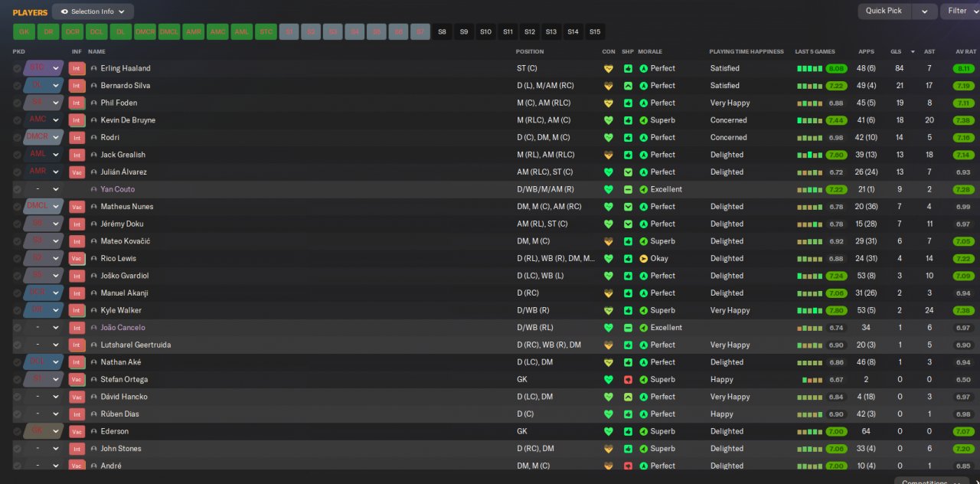This screenshot has width=980, height=484.
Task: Open João Cancelo's empty position dropdown
Action: pyautogui.click(x=44, y=328)
